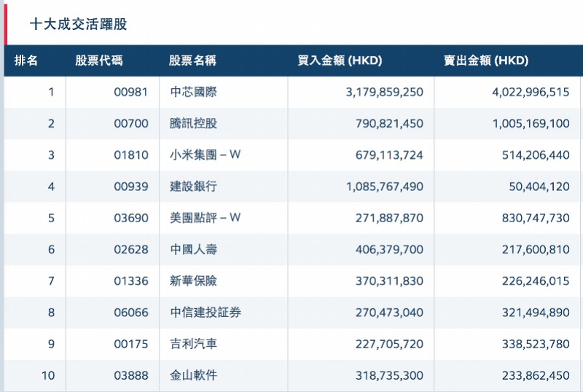This screenshot has width=583, height=392.
Task: Select stock name 中芯國際
Action: click(193, 92)
